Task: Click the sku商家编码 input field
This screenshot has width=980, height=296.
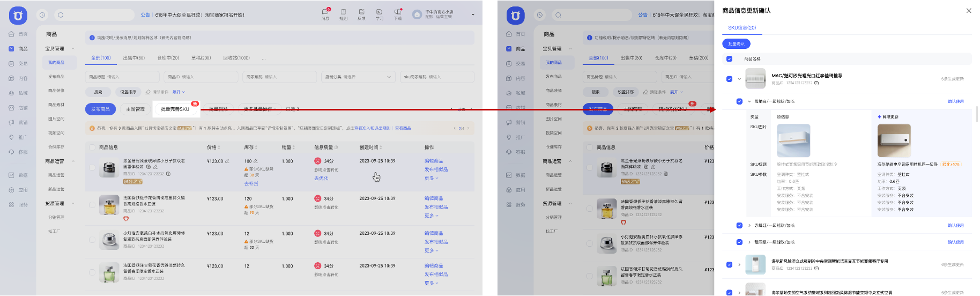Action: [x=437, y=77]
